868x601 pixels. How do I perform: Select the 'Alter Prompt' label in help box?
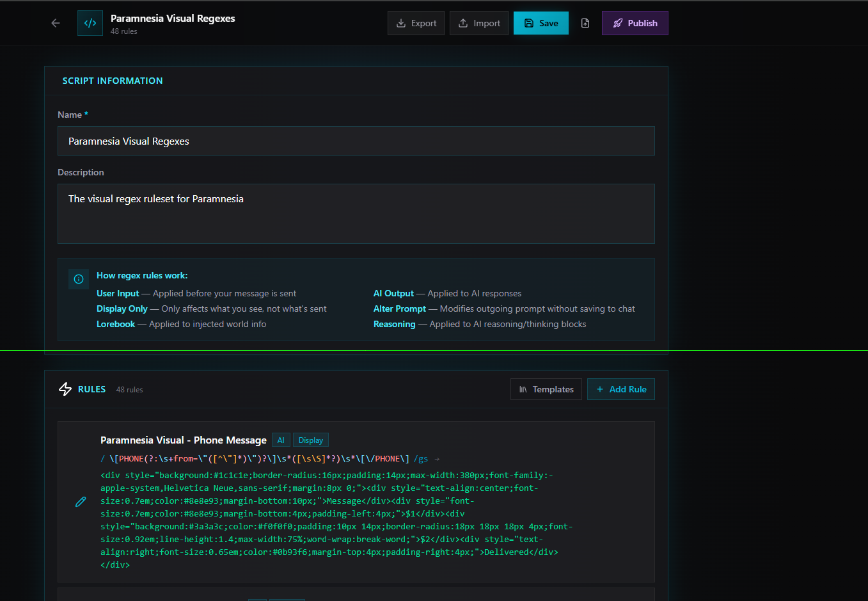point(400,309)
